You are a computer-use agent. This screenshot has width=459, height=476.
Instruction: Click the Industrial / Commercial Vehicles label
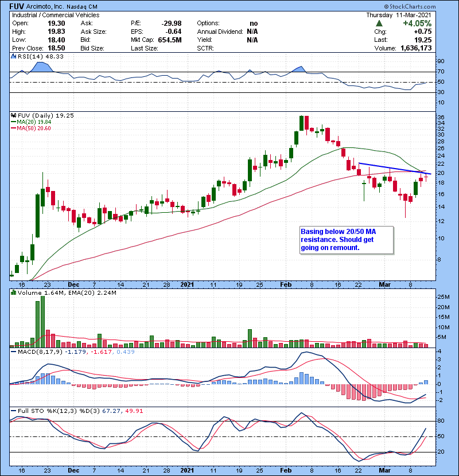pyautogui.click(x=56, y=15)
